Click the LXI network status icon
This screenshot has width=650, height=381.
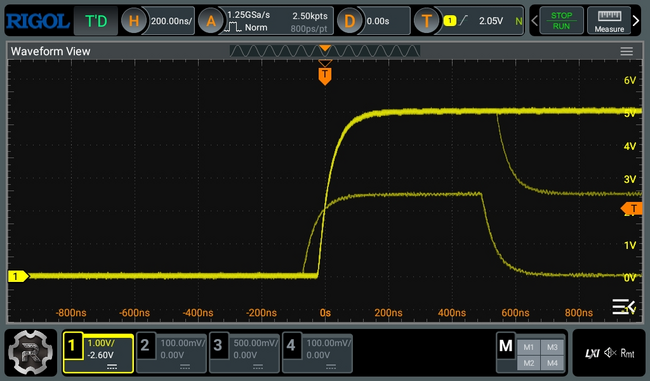(x=592, y=353)
